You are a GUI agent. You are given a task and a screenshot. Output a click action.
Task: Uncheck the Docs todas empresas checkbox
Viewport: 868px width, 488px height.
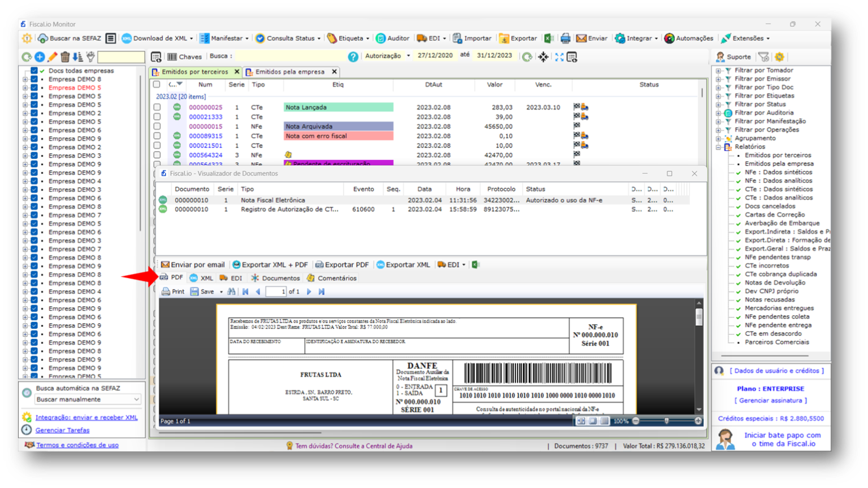(33, 71)
